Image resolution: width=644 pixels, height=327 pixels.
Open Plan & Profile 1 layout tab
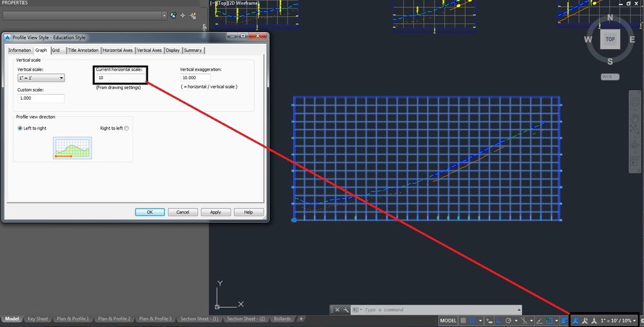pos(73,319)
